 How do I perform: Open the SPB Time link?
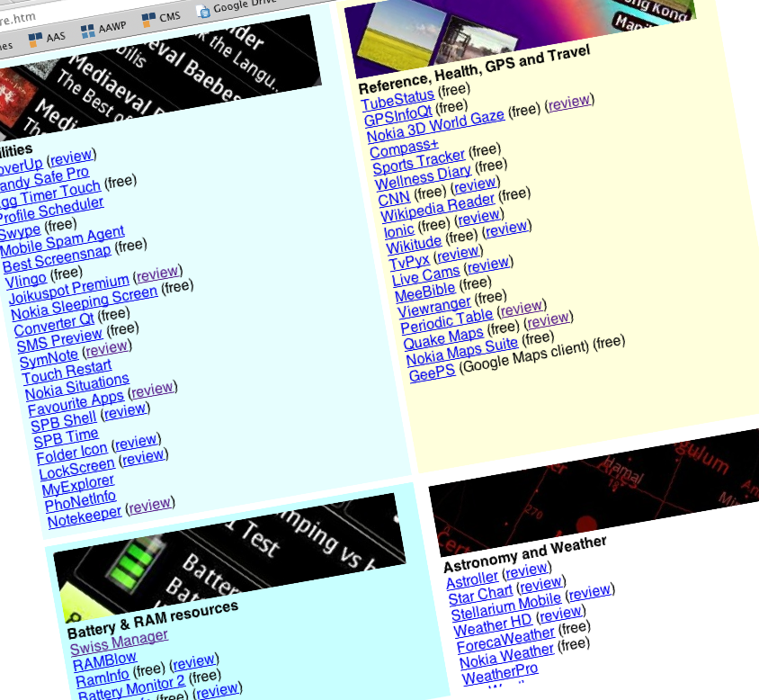[x=66, y=438]
